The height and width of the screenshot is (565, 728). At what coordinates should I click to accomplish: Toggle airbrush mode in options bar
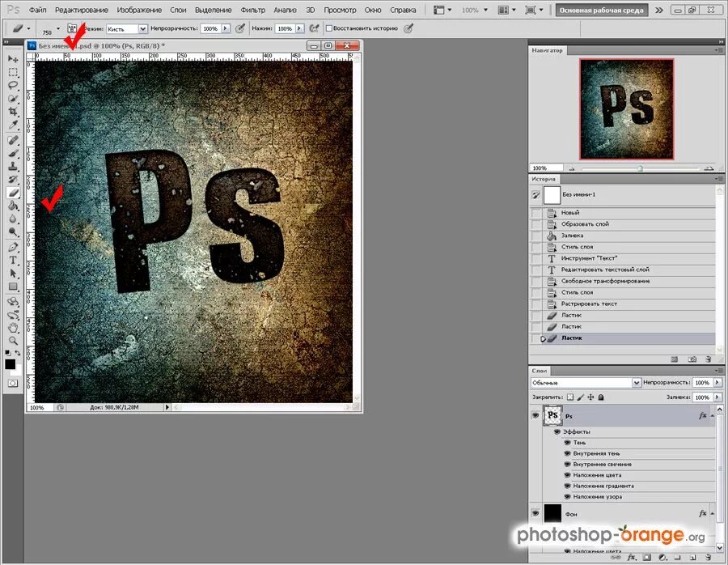315,28
